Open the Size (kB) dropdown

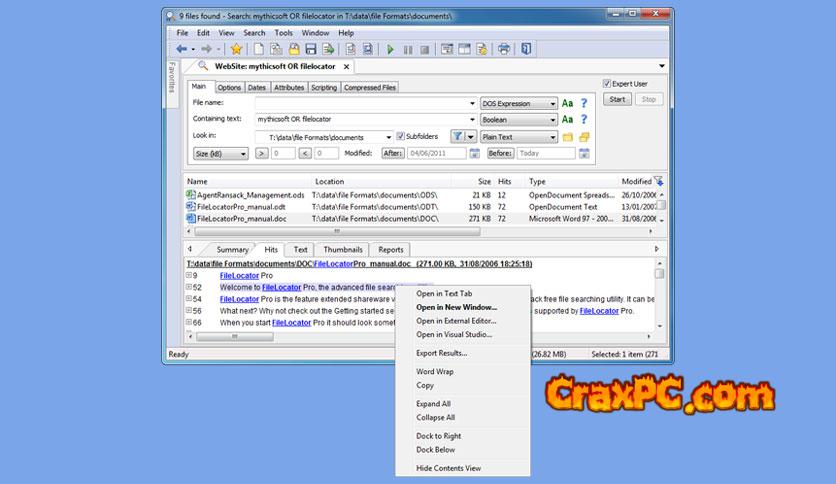pyautogui.click(x=221, y=154)
